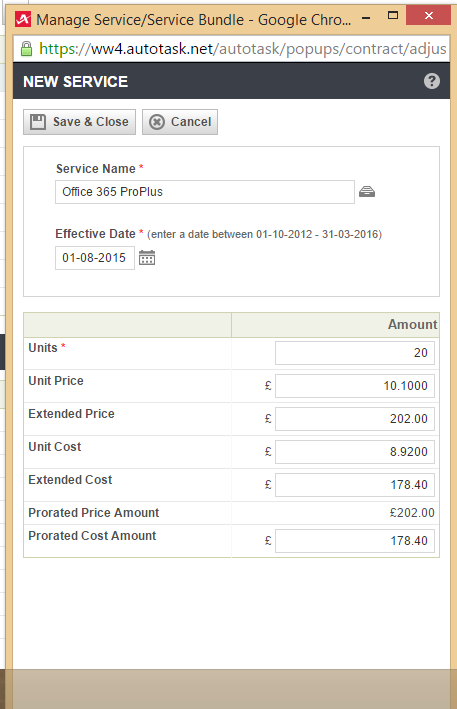Click the Autotask app icon in the title bar

[23, 19]
